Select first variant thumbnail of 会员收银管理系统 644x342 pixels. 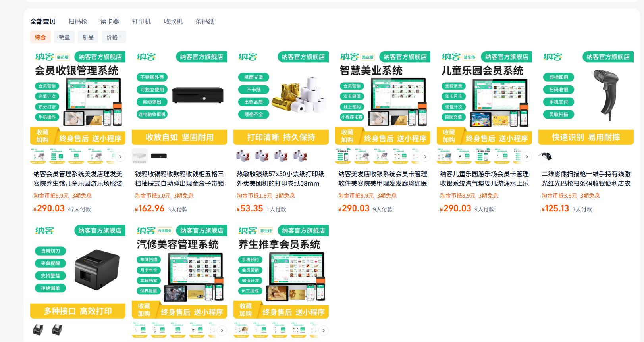pos(38,156)
